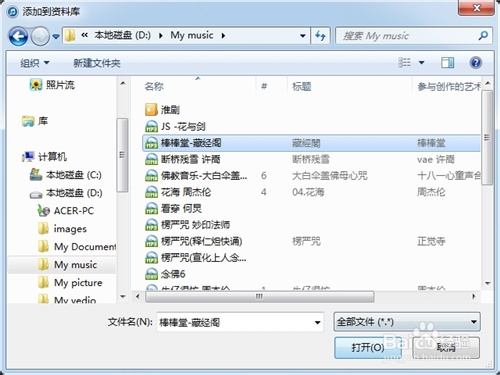The height and width of the screenshot is (375, 500).
Task: Click the 取消 button
Action: (446, 348)
